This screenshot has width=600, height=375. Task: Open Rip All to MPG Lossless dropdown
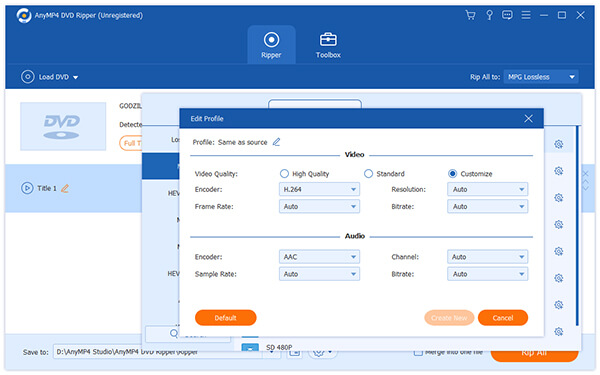pos(541,77)
